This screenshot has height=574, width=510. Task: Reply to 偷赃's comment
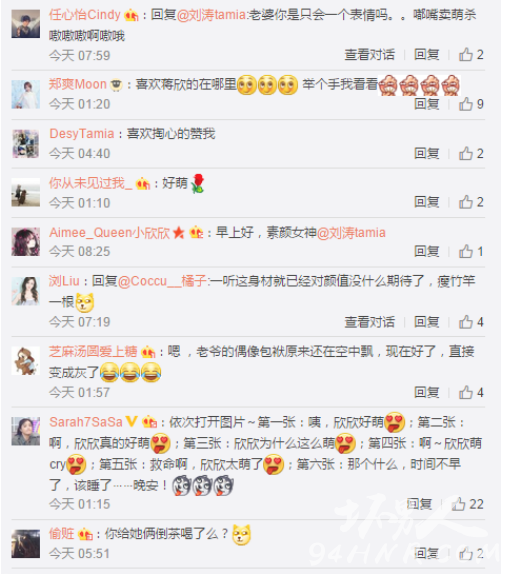pos(427,553)
